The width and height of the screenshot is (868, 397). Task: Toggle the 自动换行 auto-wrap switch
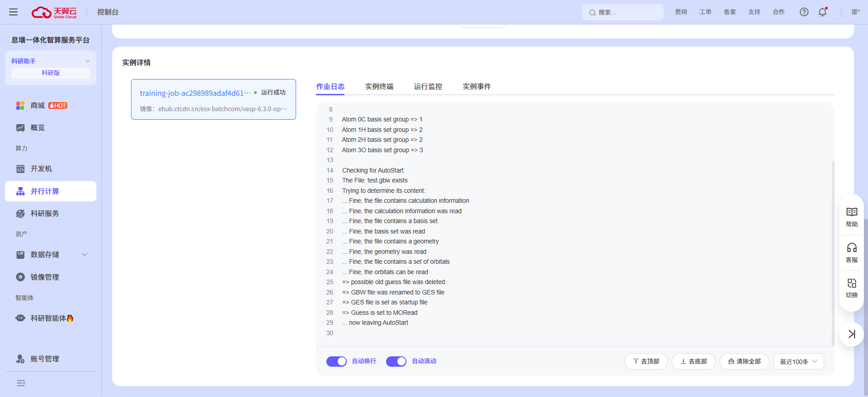pos(336,361)
